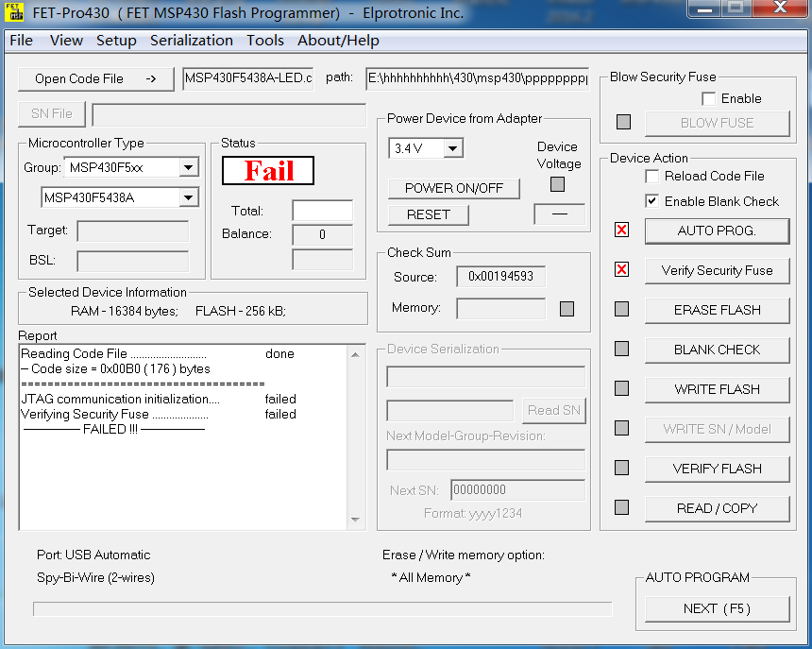The width and height of the screenshot is (812, 649).
Task: Click 'Spy-Bi-Wire (2-wires)' status text
Action: pos(95,577)
